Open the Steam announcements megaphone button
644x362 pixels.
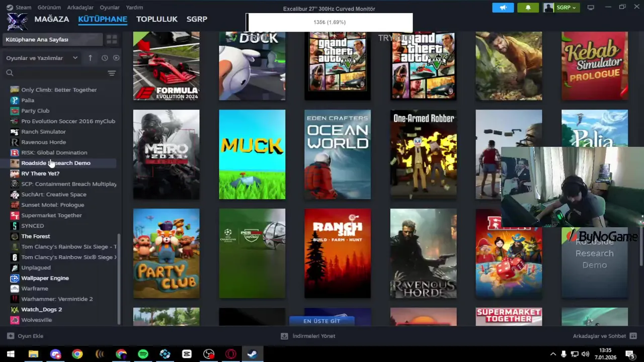(x=503, y=8)
